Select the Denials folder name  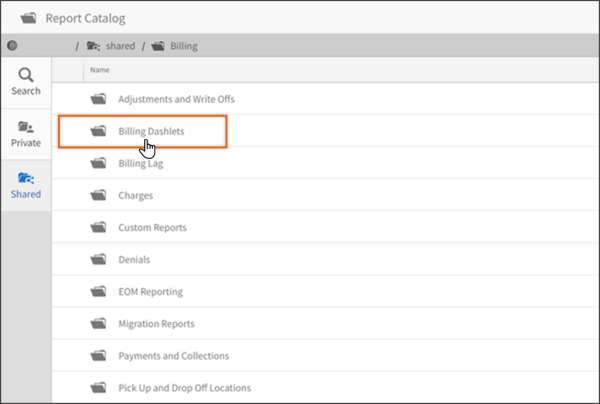pyautogui.click(x=134, y=259)
